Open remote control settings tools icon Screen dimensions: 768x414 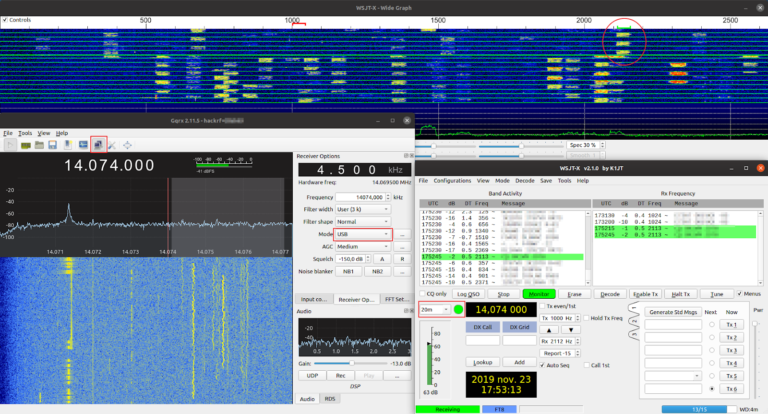coord(112,145)
